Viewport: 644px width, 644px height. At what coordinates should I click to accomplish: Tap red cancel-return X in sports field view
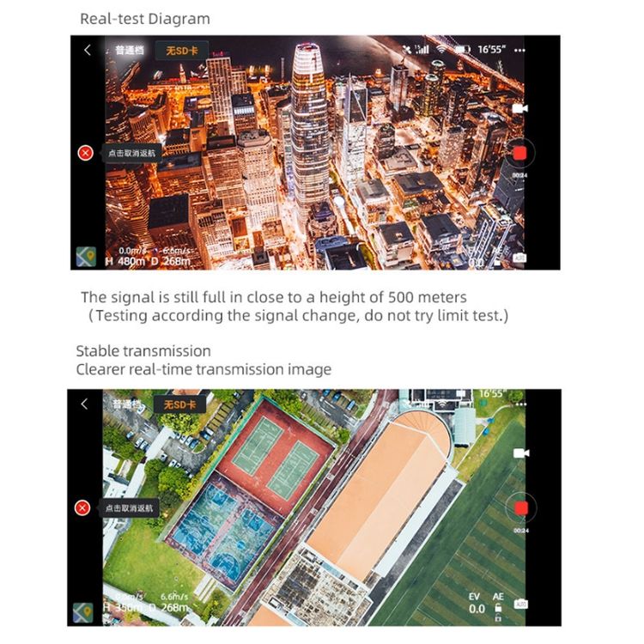pos(82,508)
